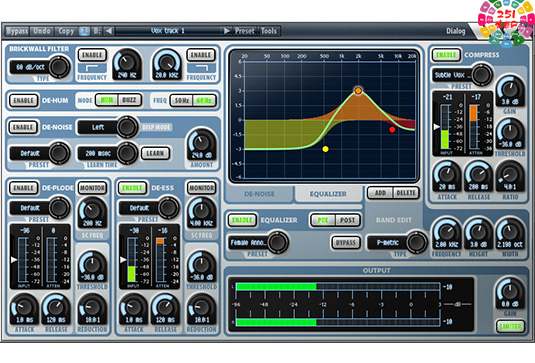Open the Equalizer preset Female Anno selector

[x=258, y=243]
